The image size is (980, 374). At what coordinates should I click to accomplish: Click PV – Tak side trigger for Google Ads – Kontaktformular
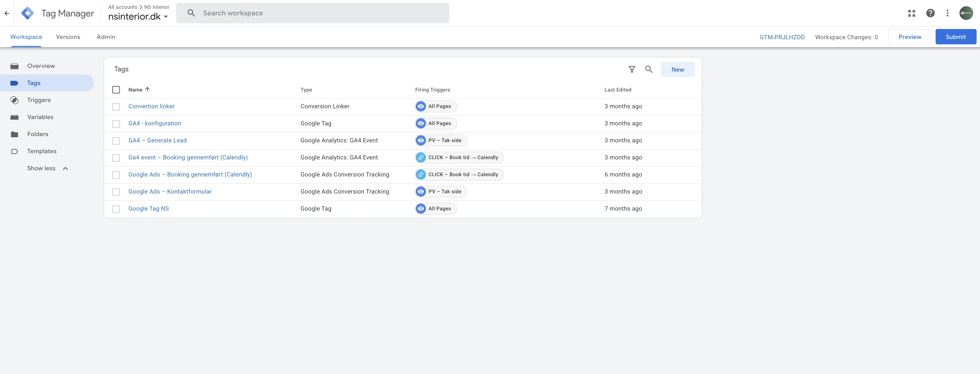tap(441, 192)
